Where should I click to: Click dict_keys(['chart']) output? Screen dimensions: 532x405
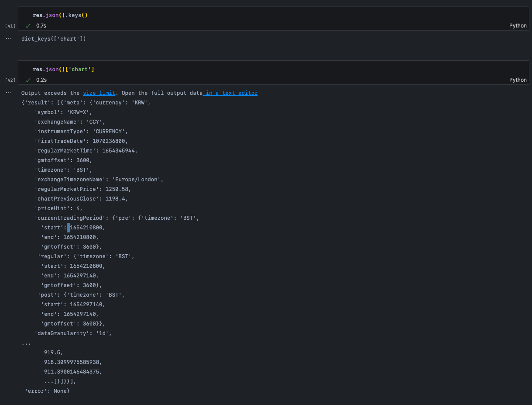pos(54,39)
